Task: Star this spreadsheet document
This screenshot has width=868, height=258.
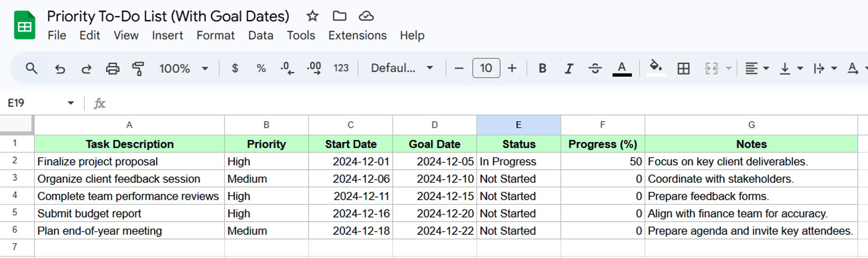Action: [x=312, y=16]
